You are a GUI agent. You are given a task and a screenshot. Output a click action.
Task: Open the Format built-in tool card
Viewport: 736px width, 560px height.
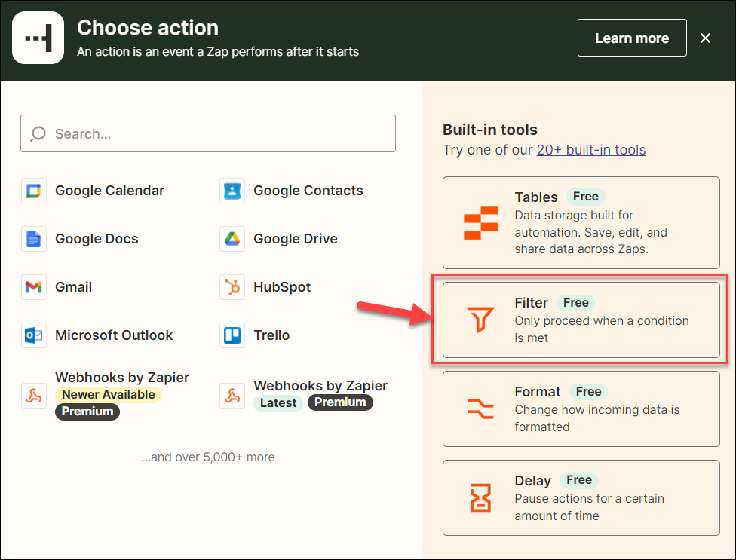point(581,409)
